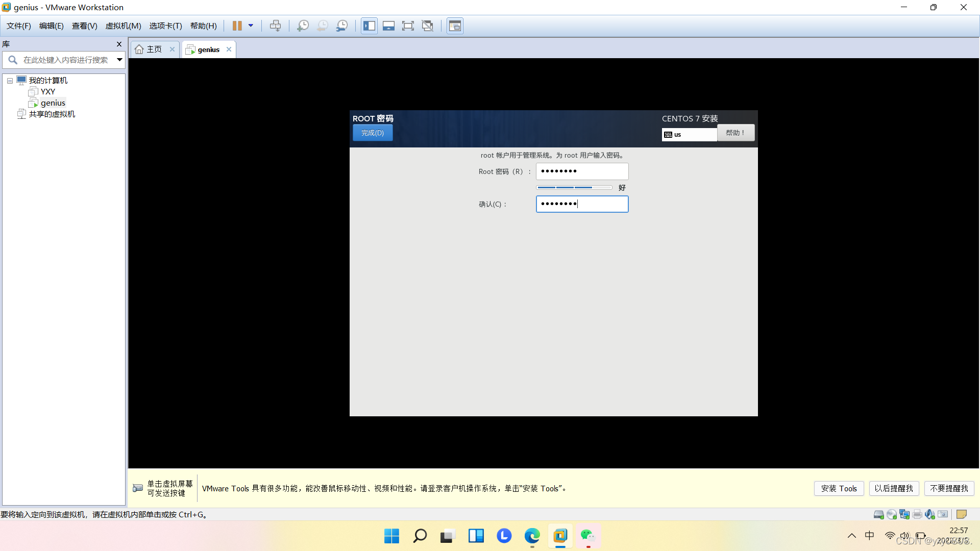The width and height of the screenshot is (980, 551).
Task: Click the 安装 Tools button
Action: tap(839, 489)
